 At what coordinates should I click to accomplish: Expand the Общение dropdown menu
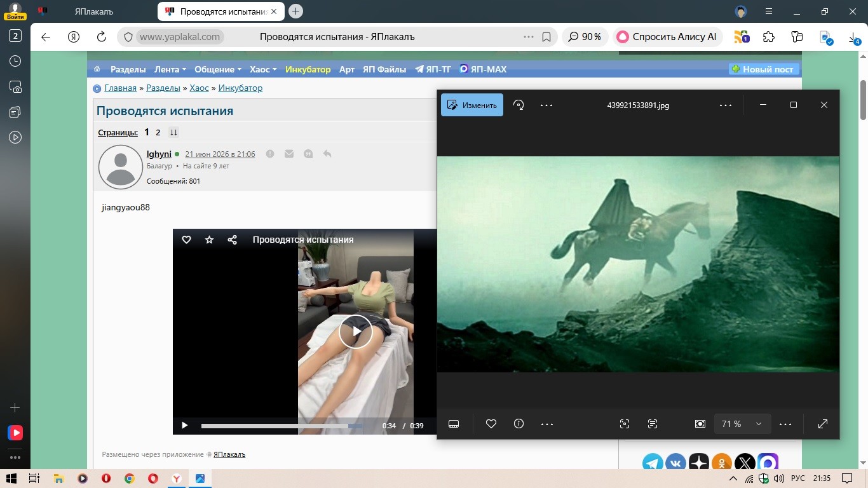point(218,69)
